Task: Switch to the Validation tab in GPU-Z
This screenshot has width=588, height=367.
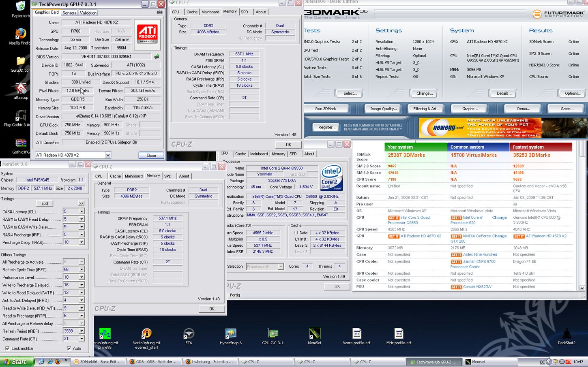Action: [x=88, y=13]
